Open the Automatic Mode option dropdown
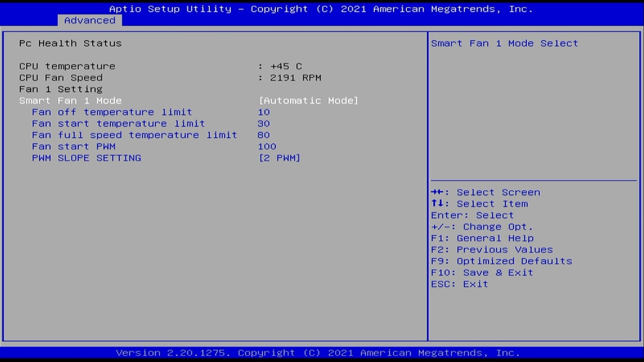 [308, 101]
